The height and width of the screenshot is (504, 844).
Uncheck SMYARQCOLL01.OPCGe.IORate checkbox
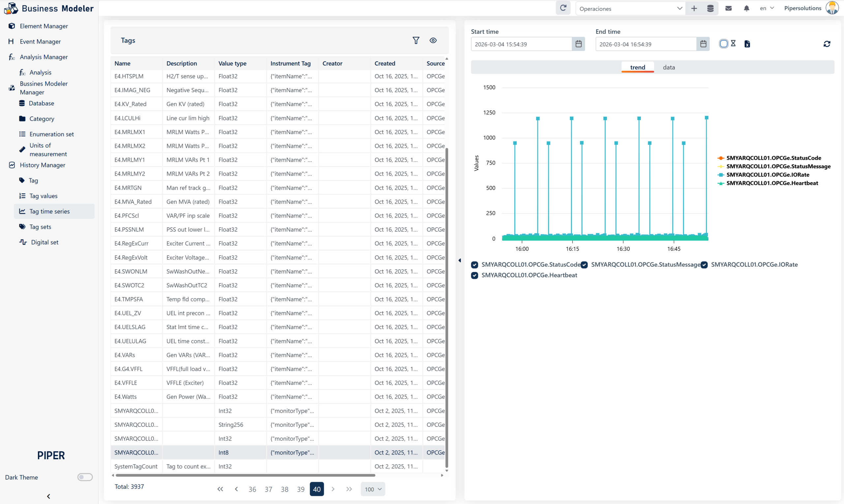pyautogui.click(x=704, y=265)
